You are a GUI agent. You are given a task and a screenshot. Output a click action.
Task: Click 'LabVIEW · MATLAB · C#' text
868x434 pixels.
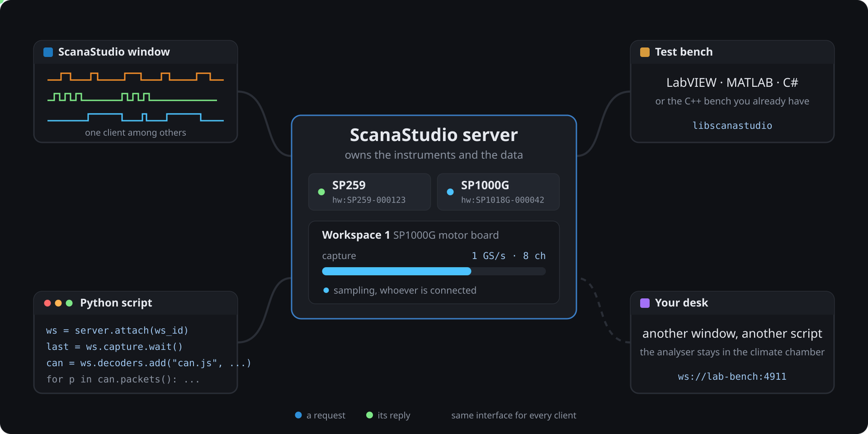[732, 82]
